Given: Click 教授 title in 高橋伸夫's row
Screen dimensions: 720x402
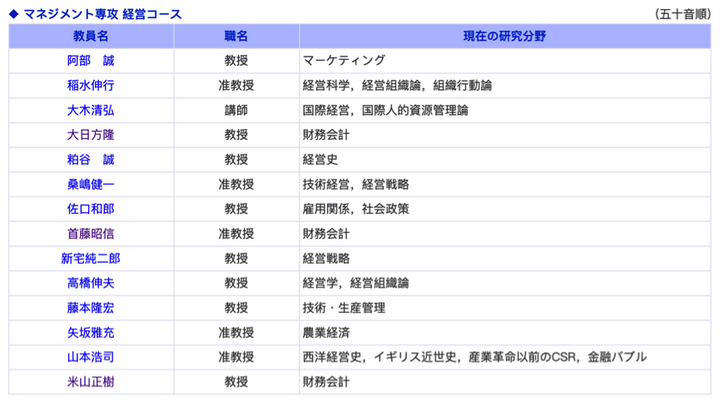Looking at the screenshot, I should point(236,283).
